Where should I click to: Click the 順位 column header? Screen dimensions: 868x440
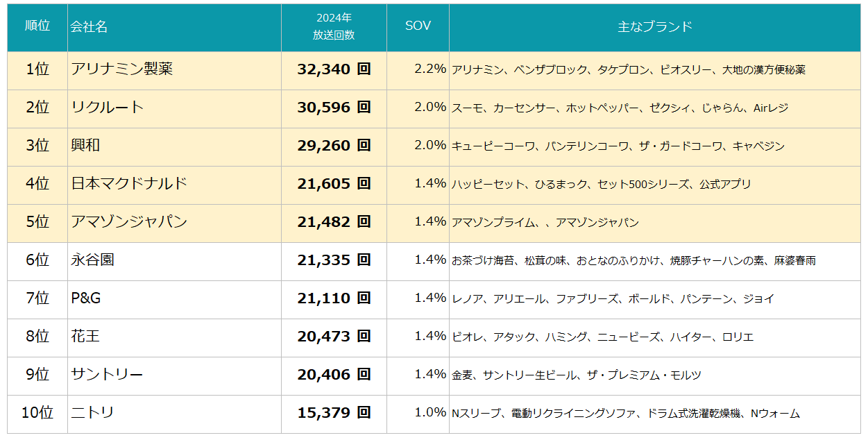click(37, 26)
